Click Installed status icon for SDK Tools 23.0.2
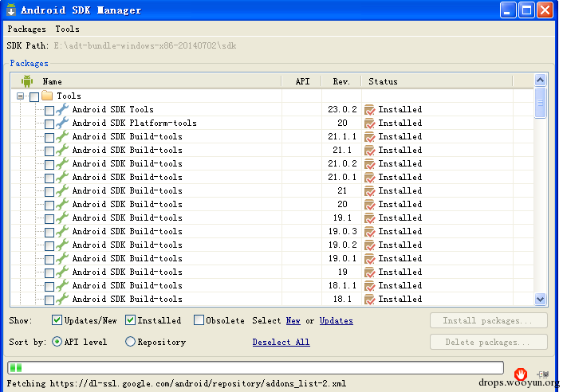 369,110
